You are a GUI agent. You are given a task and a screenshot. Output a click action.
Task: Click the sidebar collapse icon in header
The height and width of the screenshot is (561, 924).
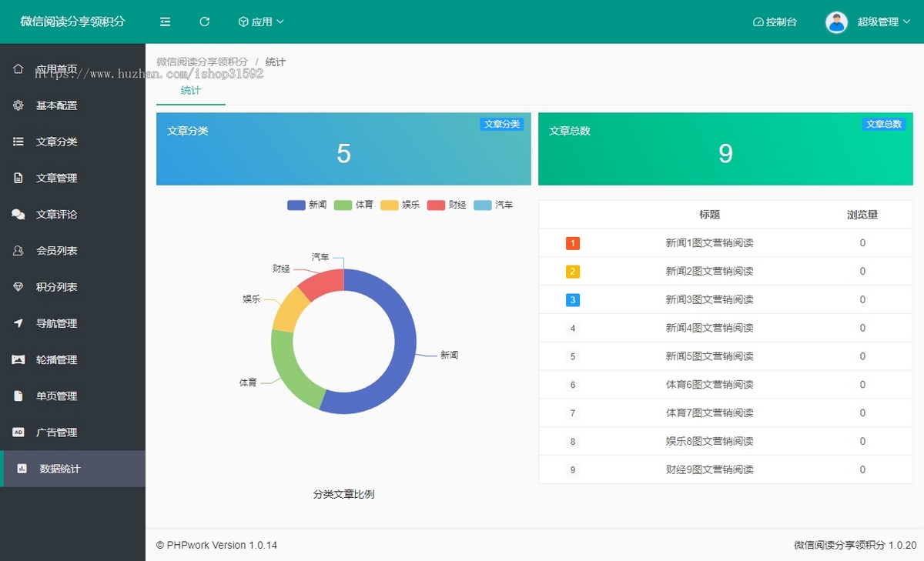tap(165, 22)
